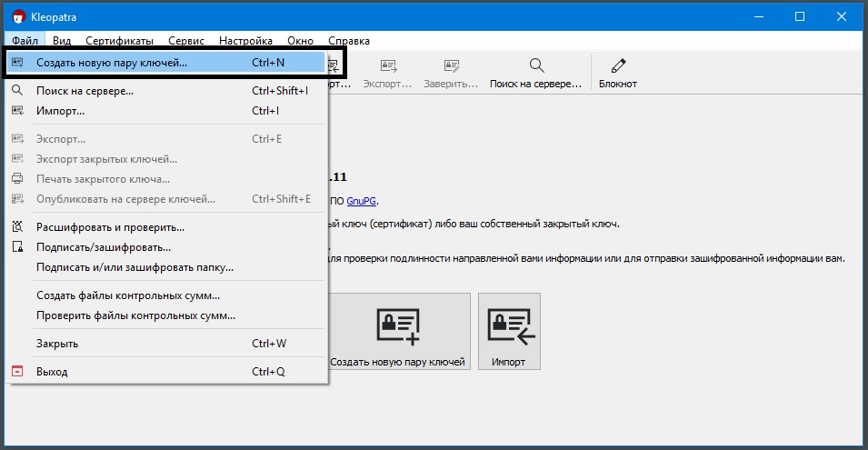The height and width of the screenshot is (450, 868).
Task: Open the Окно menu
Action: pos(300,40)
